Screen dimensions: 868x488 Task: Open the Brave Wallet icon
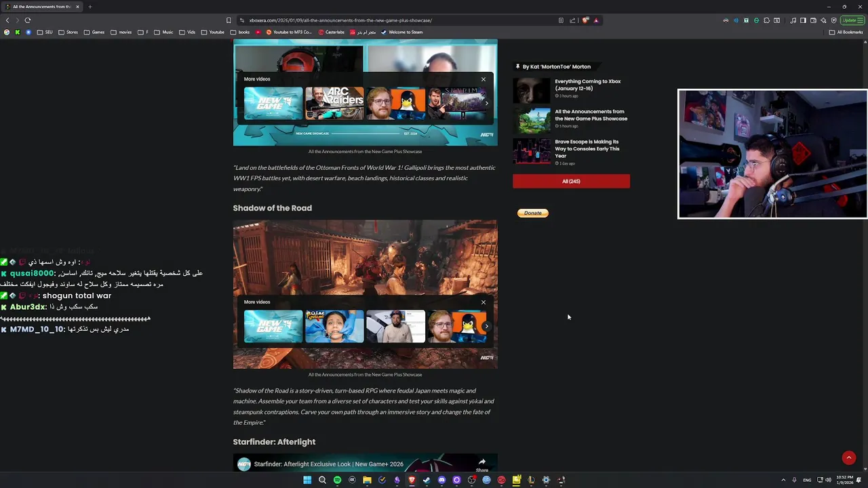tap(814, 20)
